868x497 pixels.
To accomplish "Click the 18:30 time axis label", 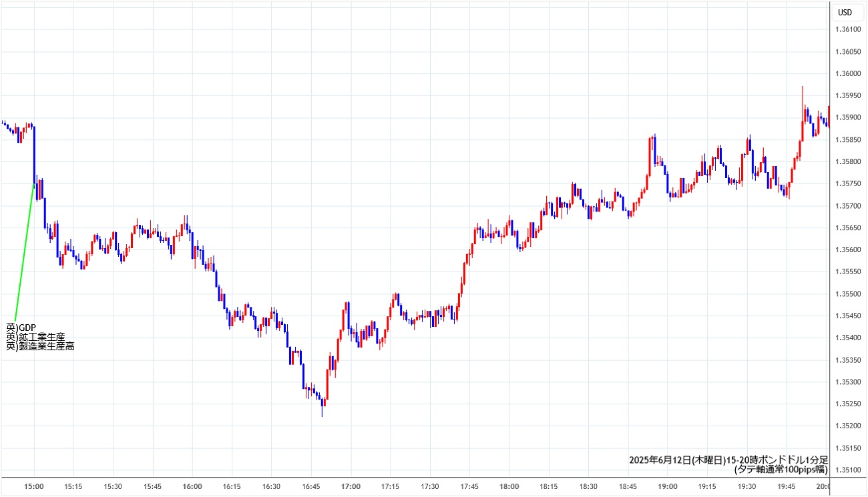I will (x=588, y=487).
